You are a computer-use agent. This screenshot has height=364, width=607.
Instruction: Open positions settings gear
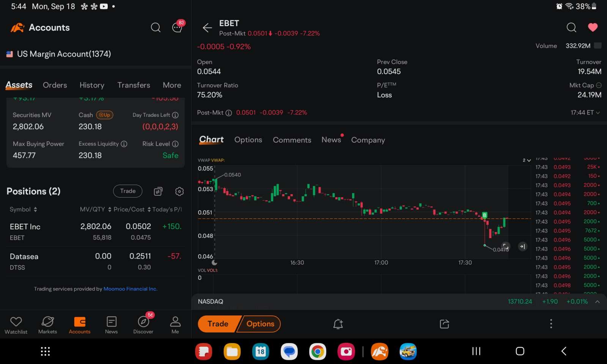(179, 191)
